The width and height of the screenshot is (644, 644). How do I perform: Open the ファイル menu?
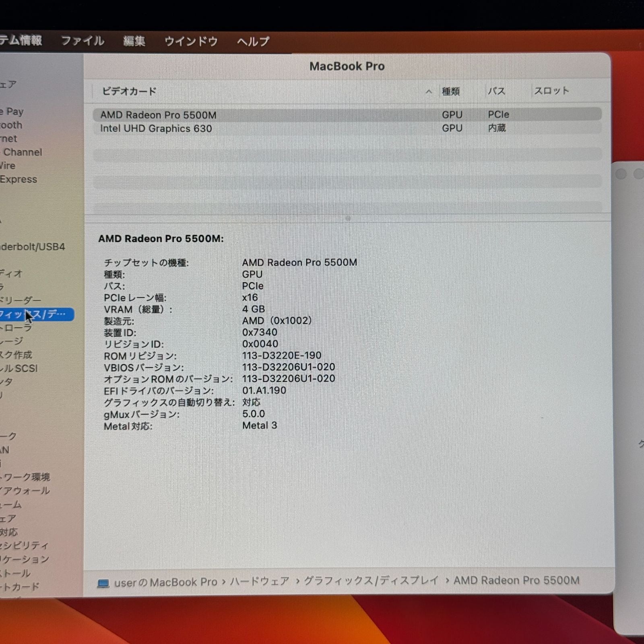(x=83, y=41)
